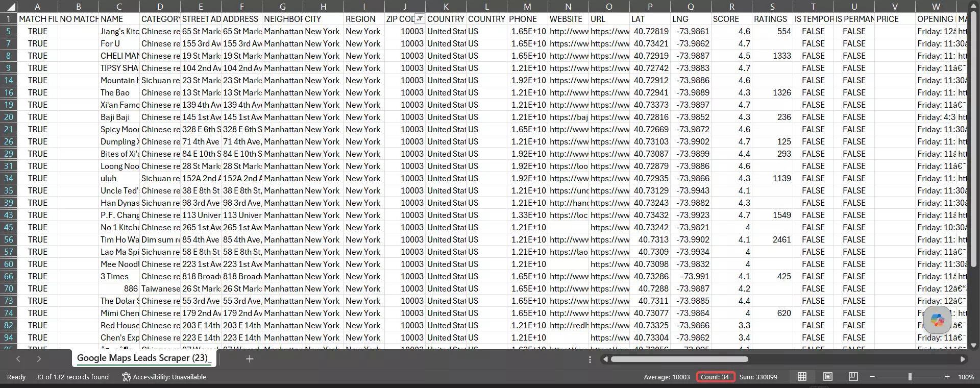The height and width of the screenshot is (388, 980).
Task: Click the MATCH FILTER header cell
Action: pyautogui.click(x=37, y=19)
